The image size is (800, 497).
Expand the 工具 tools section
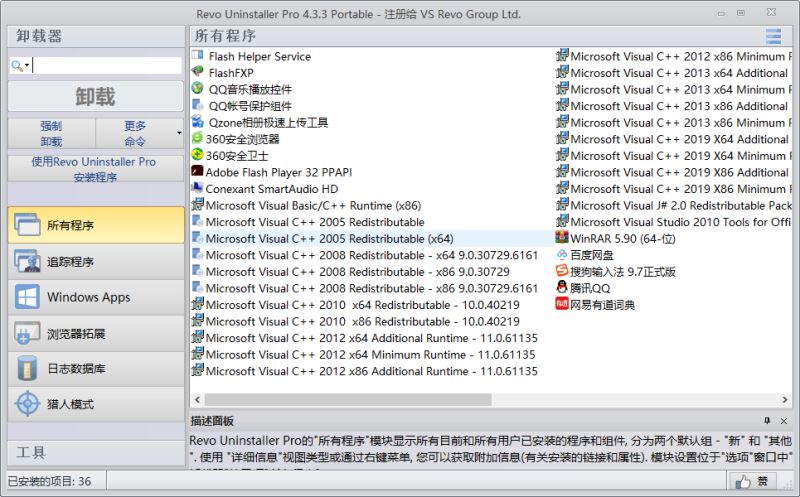96,452
